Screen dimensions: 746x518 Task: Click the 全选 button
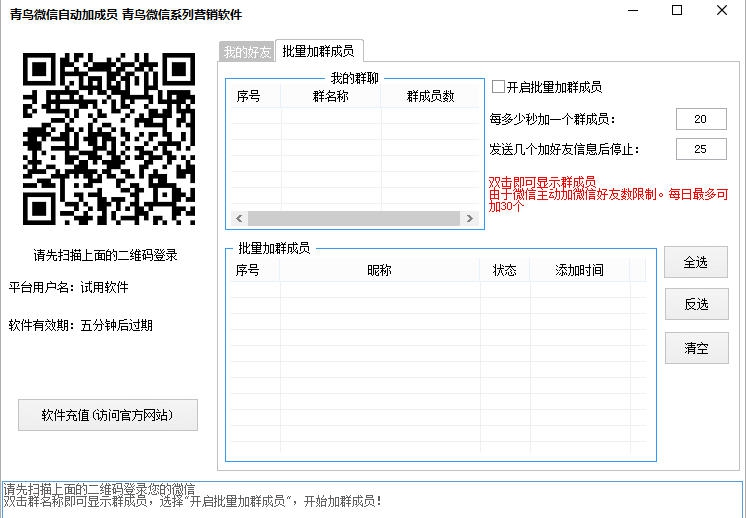click(x=696, y=262)
